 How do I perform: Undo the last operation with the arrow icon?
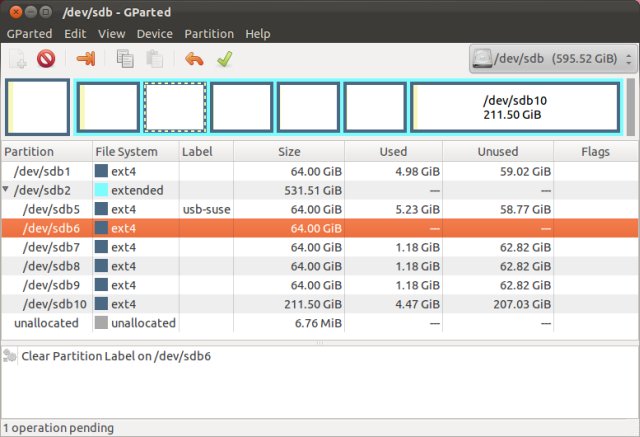[x=194, y=59]
